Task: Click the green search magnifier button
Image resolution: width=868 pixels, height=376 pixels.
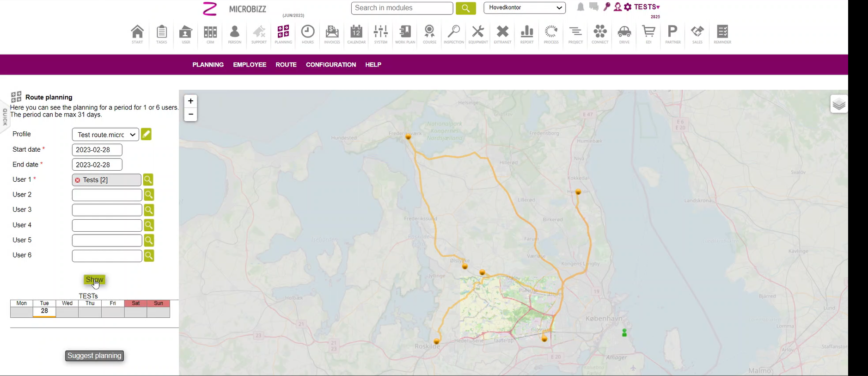Action: pyautogui.click(x=465, y=8)
